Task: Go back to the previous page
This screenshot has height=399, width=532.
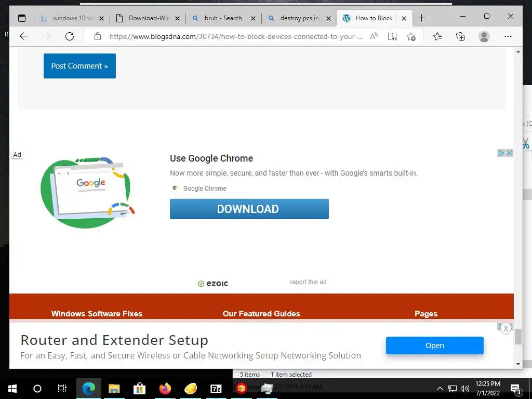Action: [x=24, y=36]
